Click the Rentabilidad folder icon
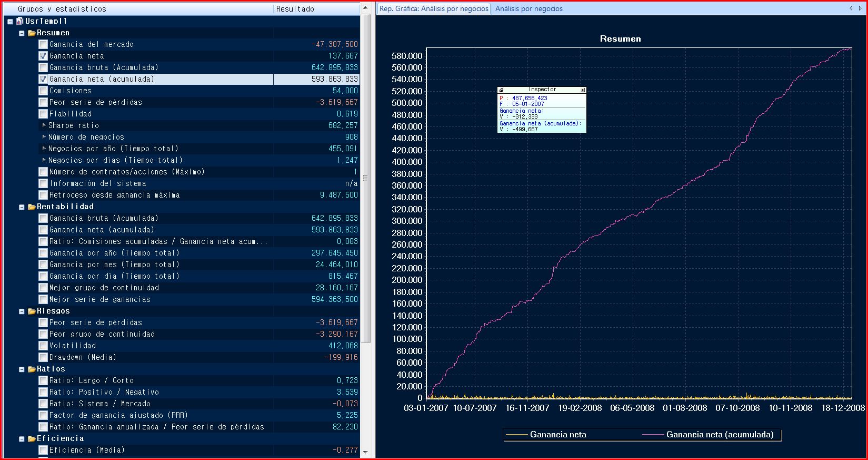Viewport: 868px width, 460px height. point(32,207)
